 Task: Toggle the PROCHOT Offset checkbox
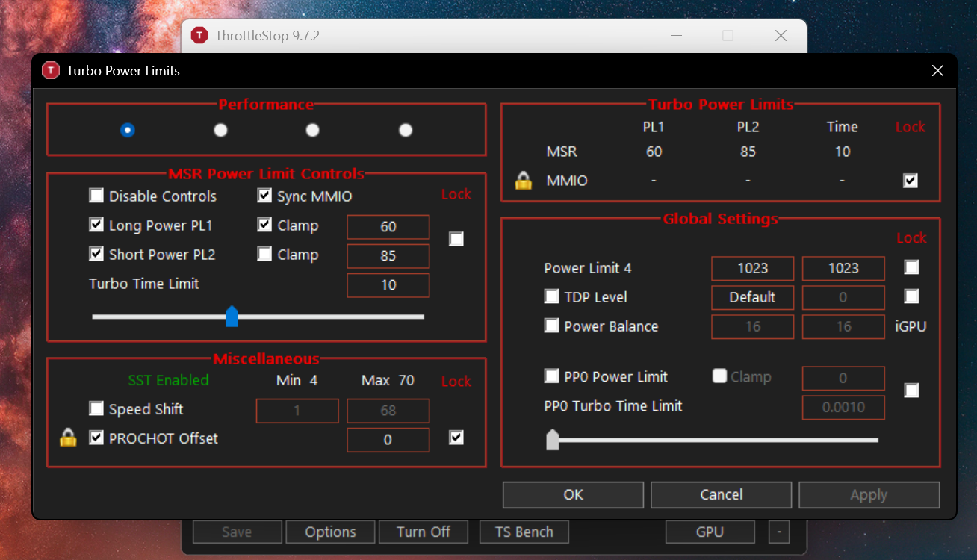pyautogui.click(x=96, y=438)
